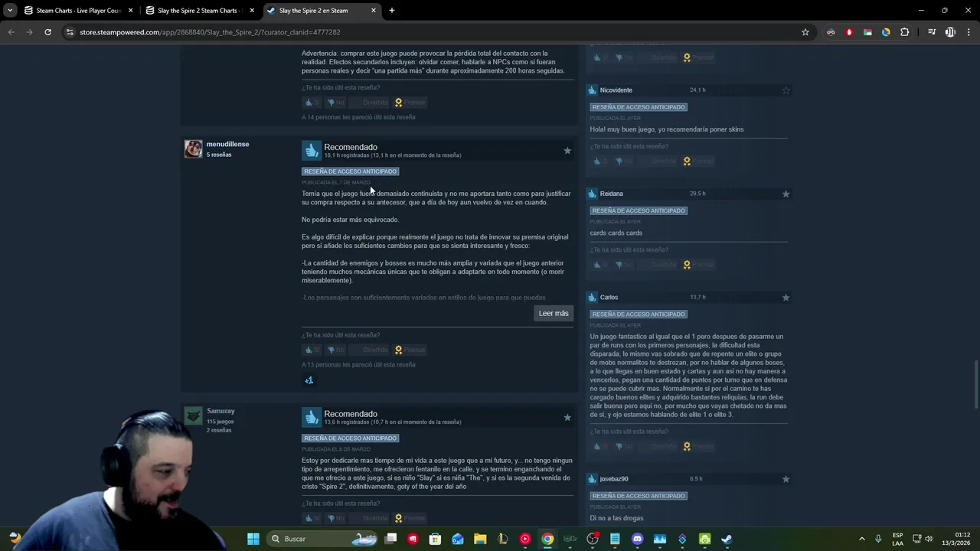The width and height of the screenshot is (980, 551).
Task: Mark the Reidana review as Divertida
Action: click(x=658, y=265)
